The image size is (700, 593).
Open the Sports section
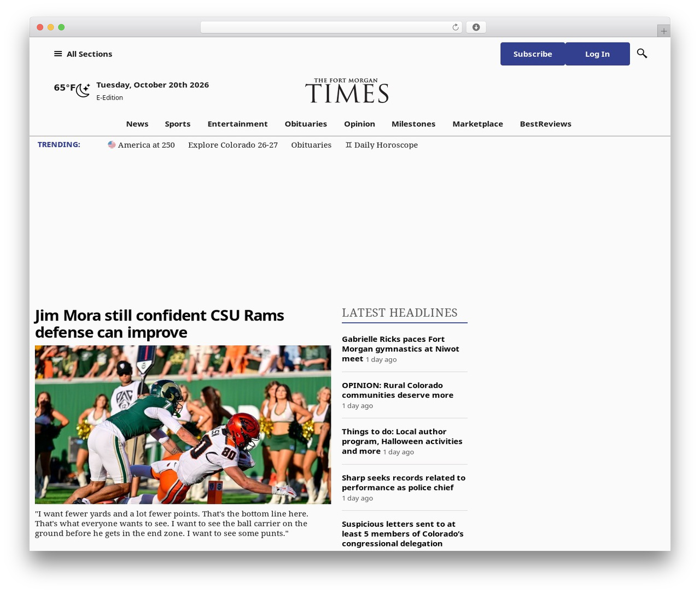[178, 124]
